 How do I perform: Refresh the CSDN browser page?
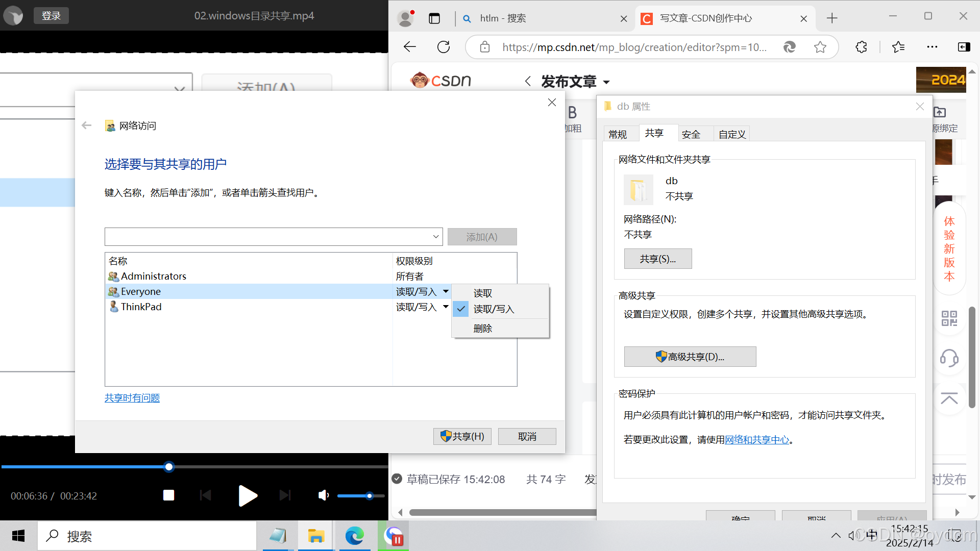point(444,47)
